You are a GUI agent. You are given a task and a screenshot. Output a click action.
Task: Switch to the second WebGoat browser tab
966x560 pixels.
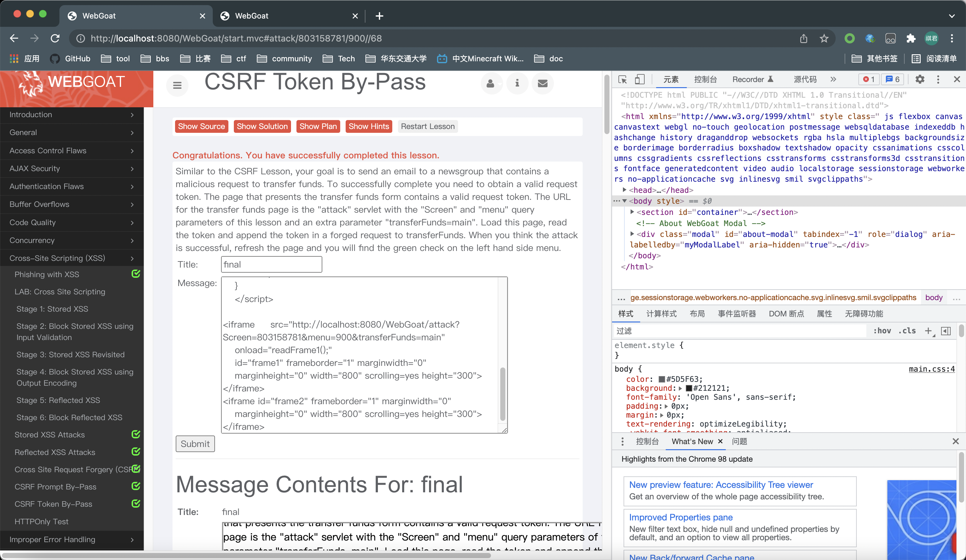[289, 16]
